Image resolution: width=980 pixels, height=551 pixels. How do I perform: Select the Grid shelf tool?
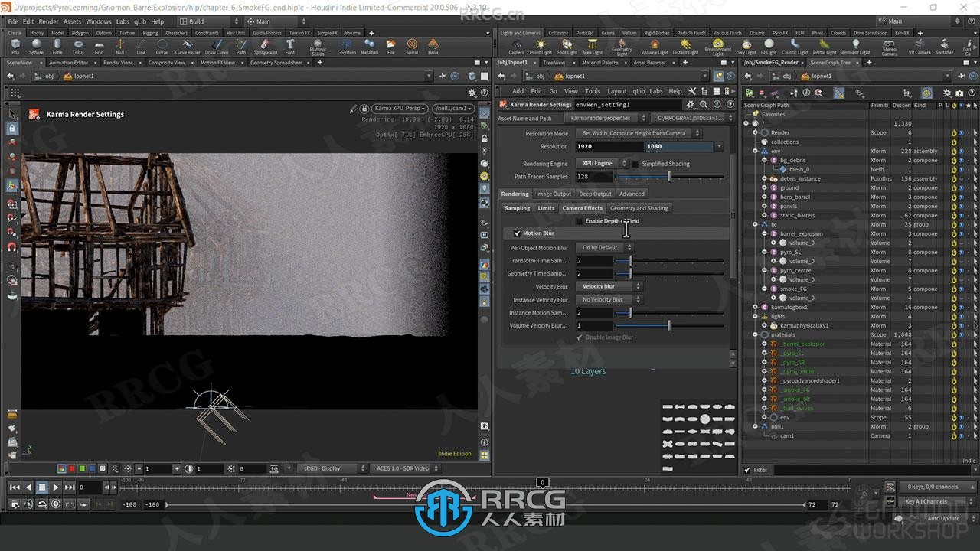[x=99, y=46]
